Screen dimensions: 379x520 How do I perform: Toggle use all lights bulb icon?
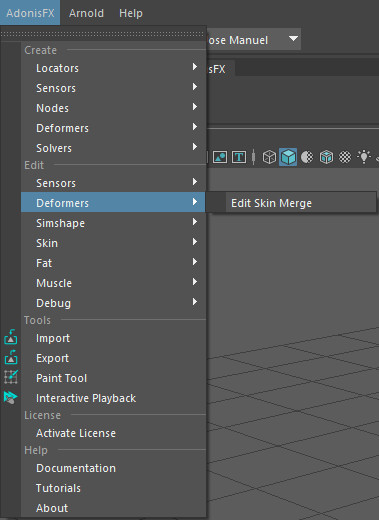364,156
